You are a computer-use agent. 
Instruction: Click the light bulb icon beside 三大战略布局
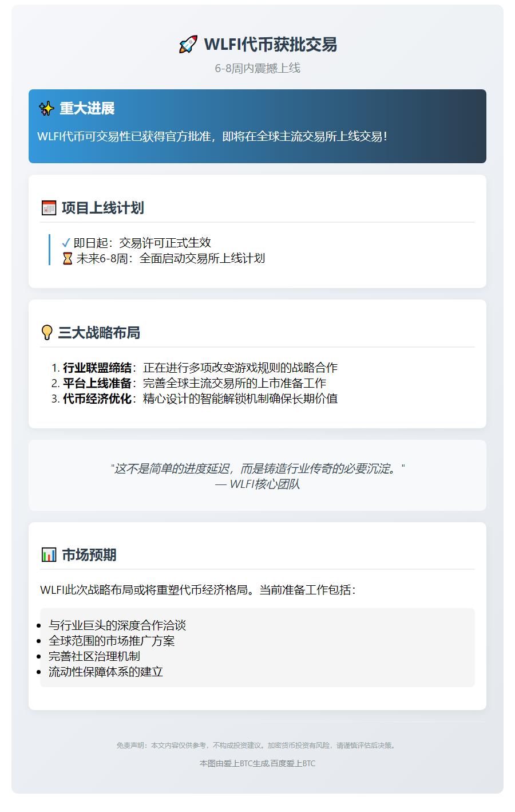point(47,333)
